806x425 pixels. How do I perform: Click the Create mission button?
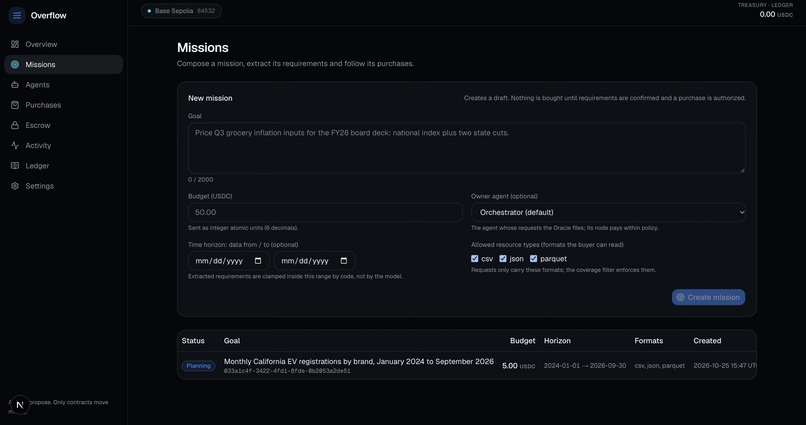[708, 297]
